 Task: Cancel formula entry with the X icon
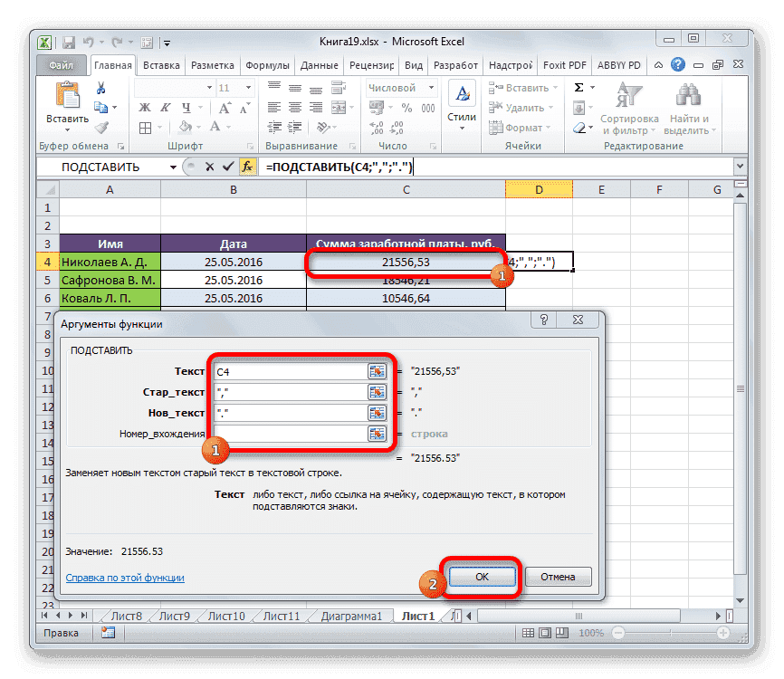click(x=211, y=167)
